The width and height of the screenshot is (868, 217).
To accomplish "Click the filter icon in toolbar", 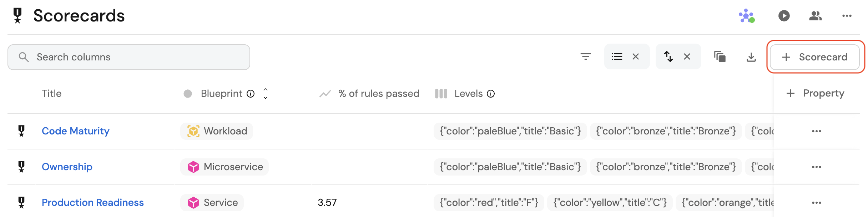I will 585,56.
